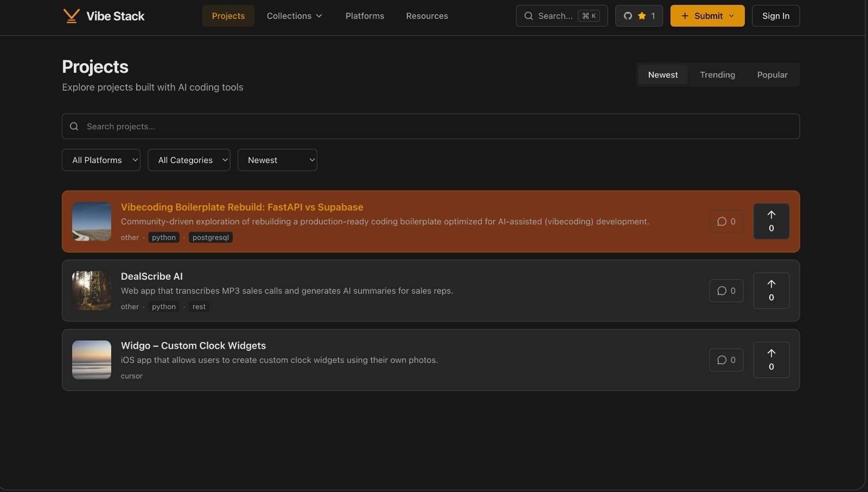Click the Vibe Stack logo icon
Image resolution: width=868 pixels, height=492 pixels.
point(71,16)
